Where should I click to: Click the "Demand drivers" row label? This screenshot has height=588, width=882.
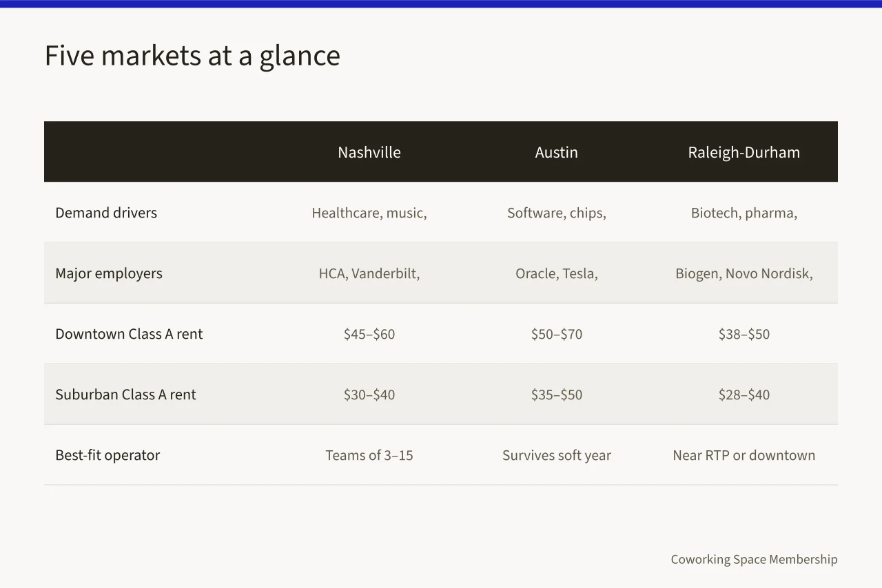point(106,213)
